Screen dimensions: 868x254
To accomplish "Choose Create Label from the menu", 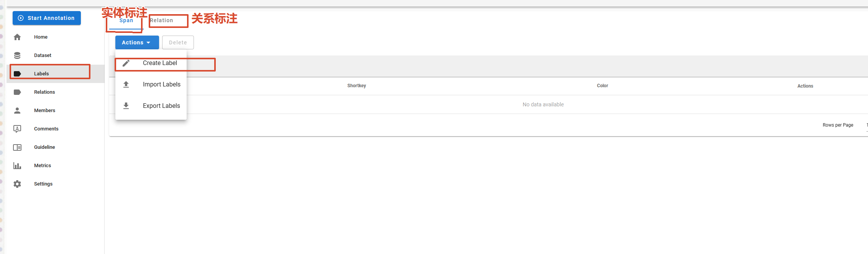I will click(151, 63).
